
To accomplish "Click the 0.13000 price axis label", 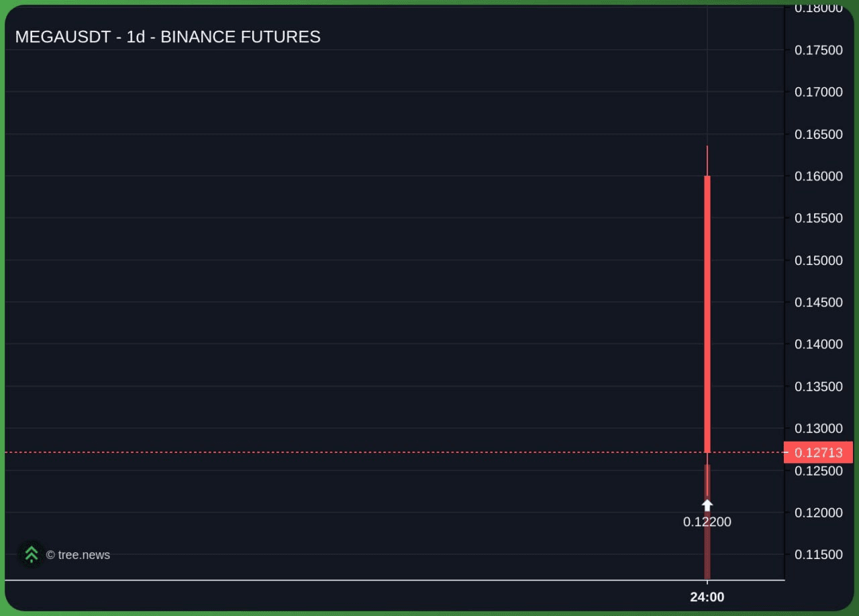I will click(x=818, y=428).
